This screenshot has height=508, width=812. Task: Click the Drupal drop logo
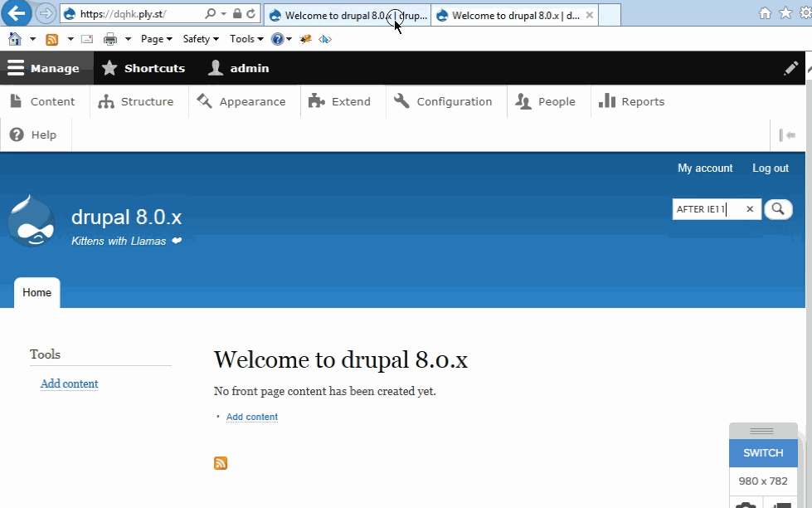[32, 221]
